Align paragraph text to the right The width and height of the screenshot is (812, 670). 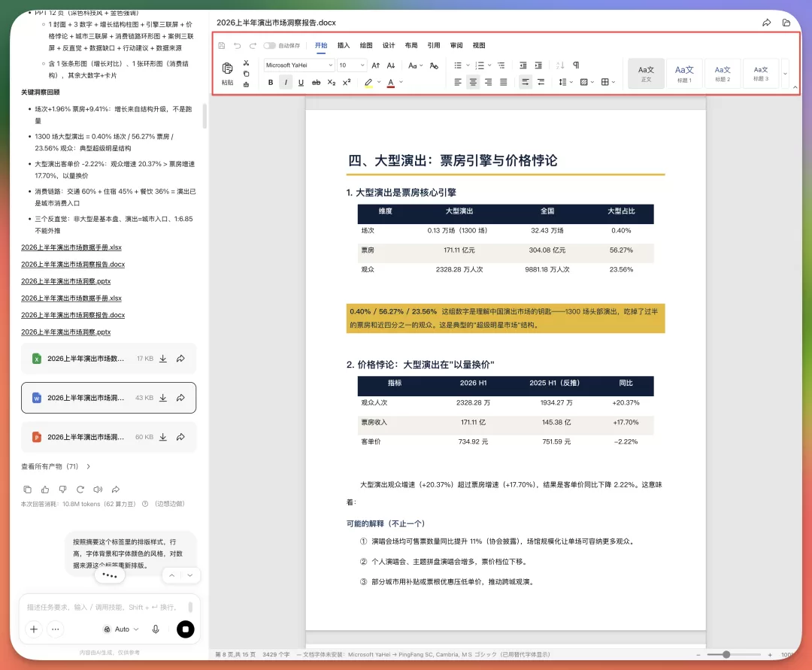(489, 82)
